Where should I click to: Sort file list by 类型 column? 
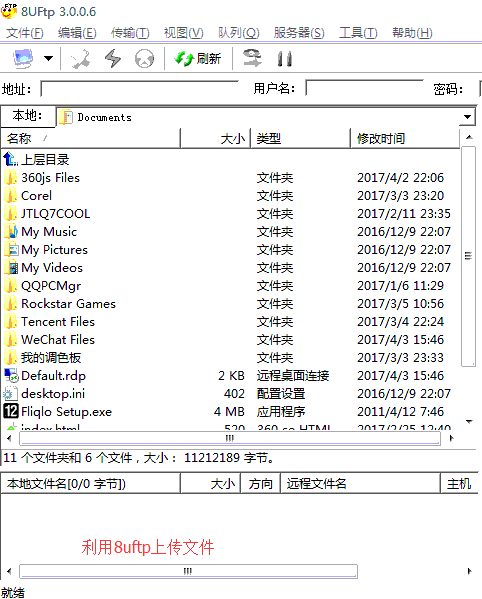(300, 138)
